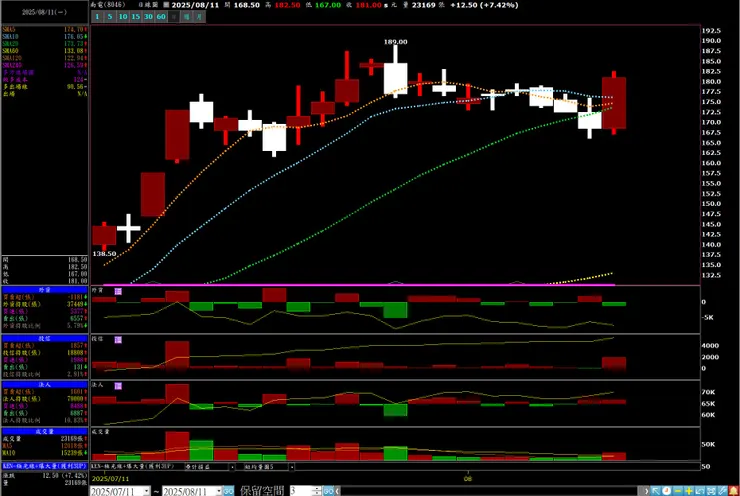
Task: Click the SMA240 legend row
Action: tap(44, 65)
